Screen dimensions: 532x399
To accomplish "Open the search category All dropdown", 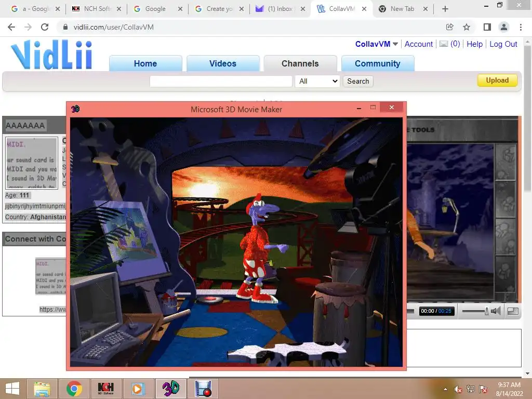I will coord(317,81).
